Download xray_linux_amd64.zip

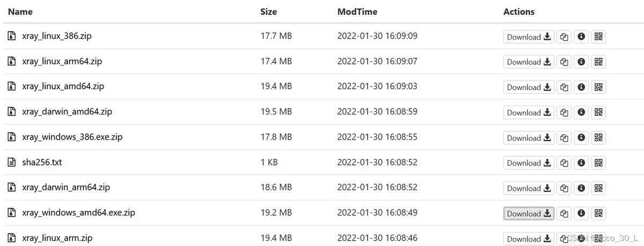tap(529, 87)
